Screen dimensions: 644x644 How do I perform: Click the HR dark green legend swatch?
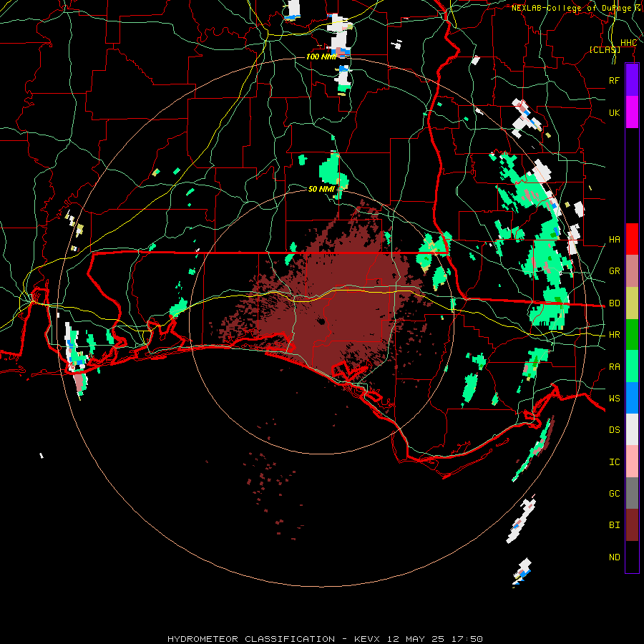pos(632,334)
